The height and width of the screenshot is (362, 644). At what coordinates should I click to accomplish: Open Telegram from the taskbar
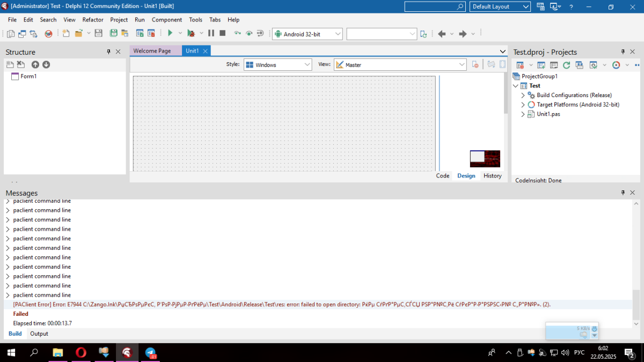tap(151, 352)
